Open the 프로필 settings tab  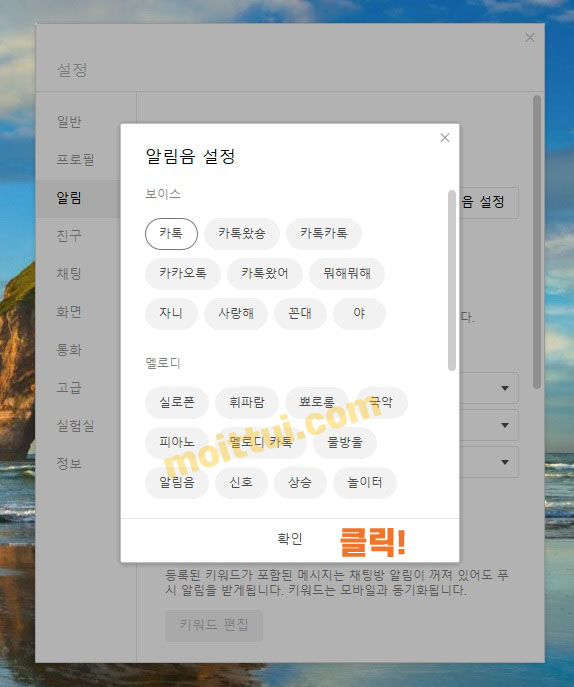75,159
